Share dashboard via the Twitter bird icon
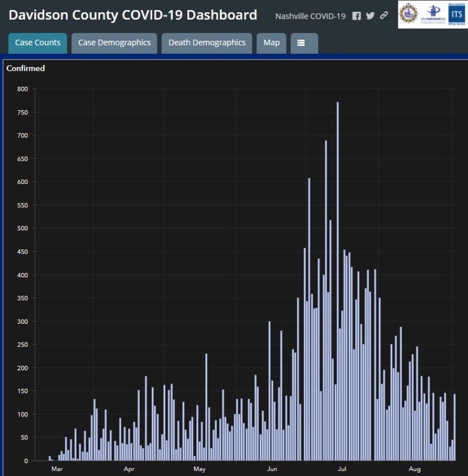The image size is (468, 476). tap(371, 16)
